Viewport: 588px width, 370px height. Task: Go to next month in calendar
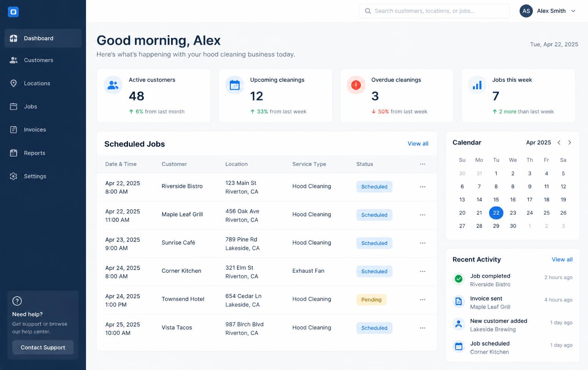pos(570,142)
